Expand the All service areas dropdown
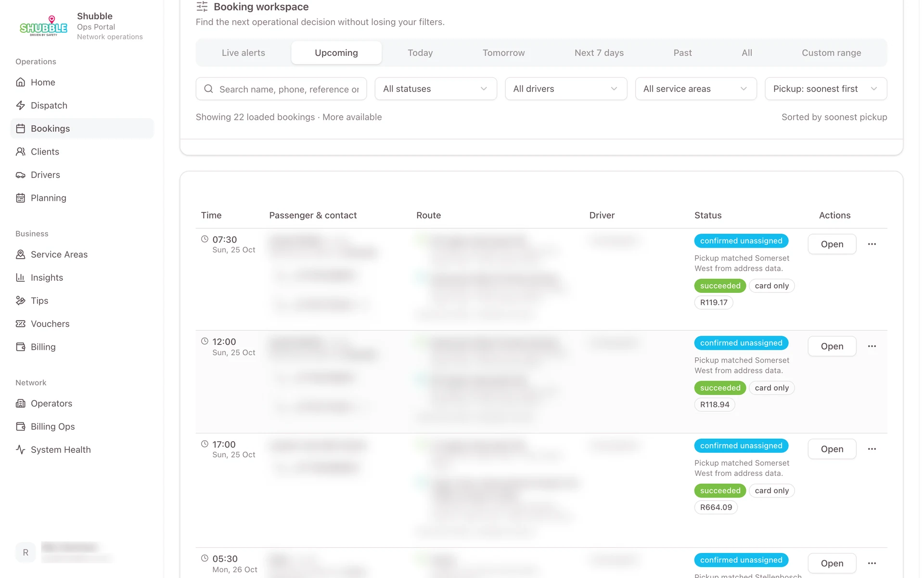 [696, 89]
